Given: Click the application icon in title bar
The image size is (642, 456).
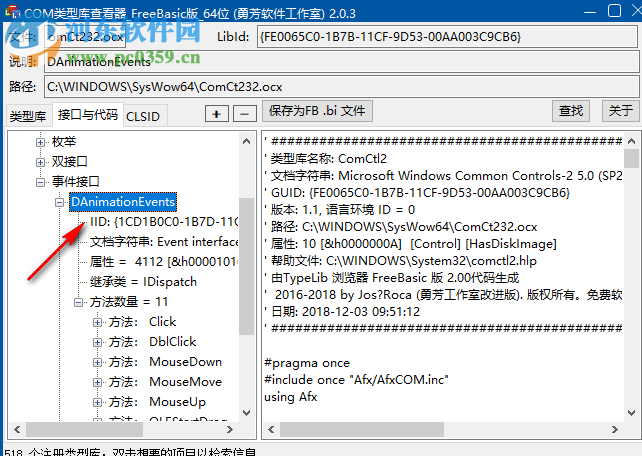Looking at the screenshot, I should 13,12.
